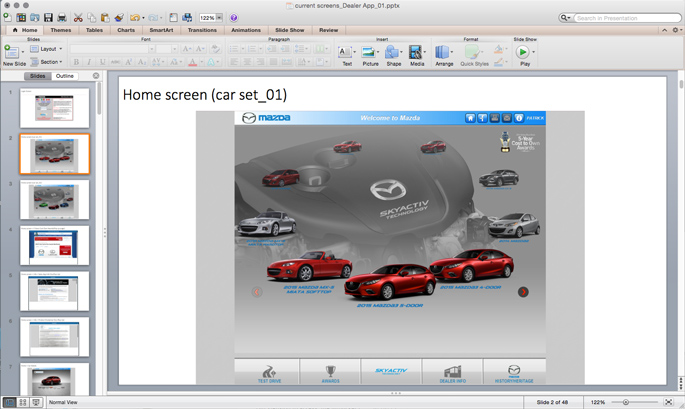Open the Charts ribbon tab
Screen dimensions: 685x409
click(x=126, y=30)
